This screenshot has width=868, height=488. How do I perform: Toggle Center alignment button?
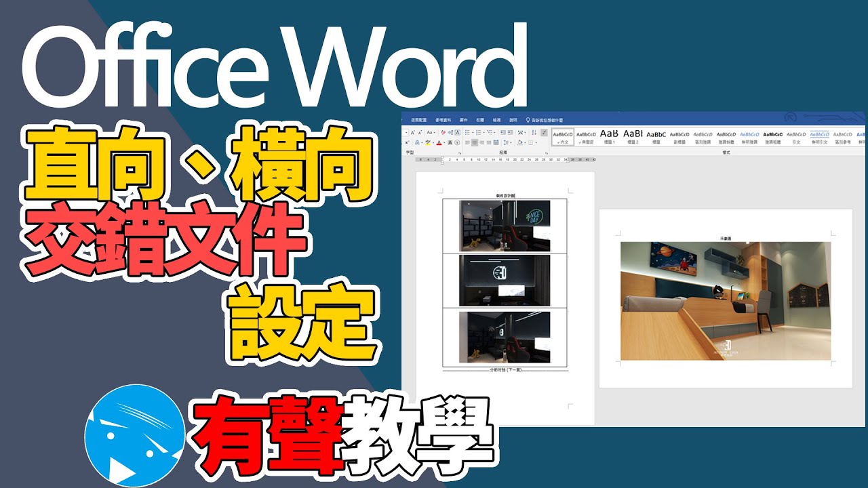pyautogui.click(x=475, y=142)
